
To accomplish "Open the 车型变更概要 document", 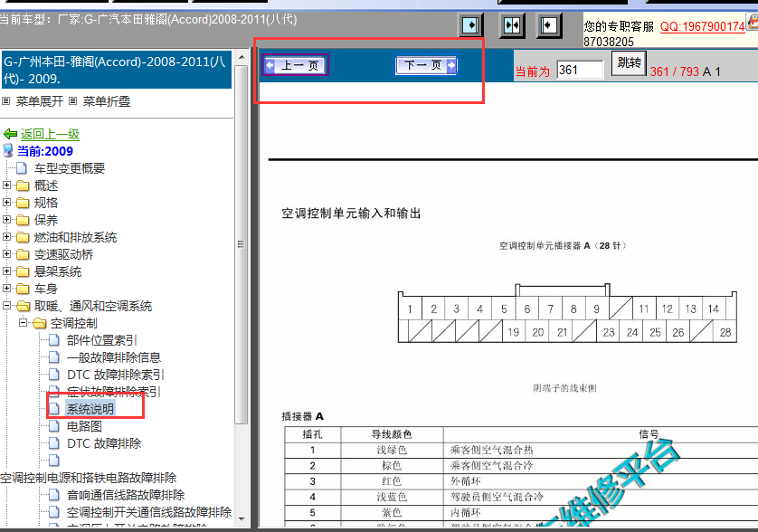I will click(70, 168).
